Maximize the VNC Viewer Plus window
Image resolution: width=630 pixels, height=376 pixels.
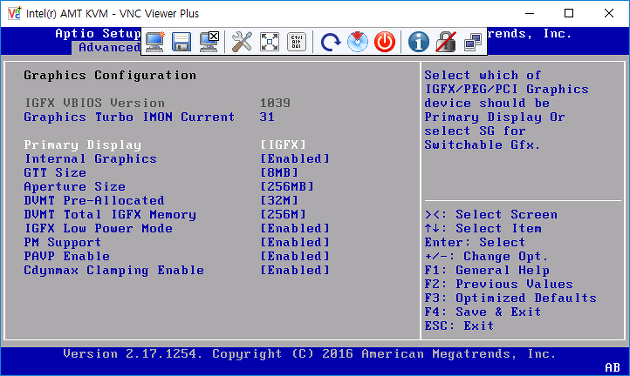click(x=569, y=13)
